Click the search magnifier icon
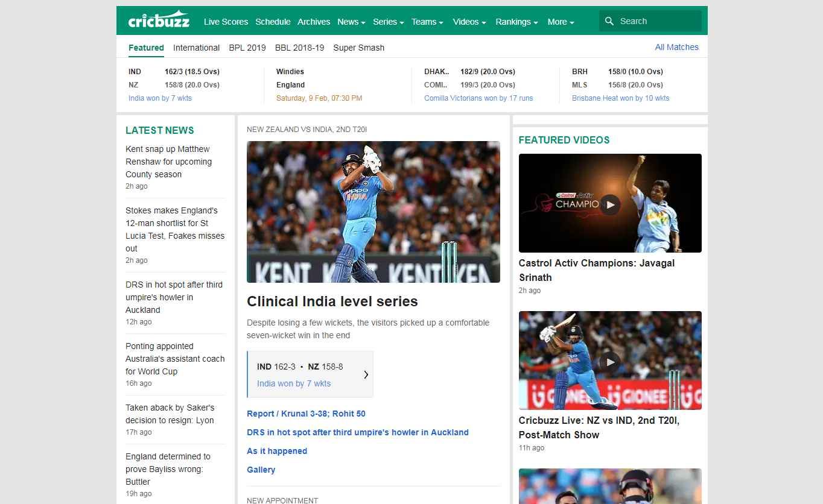The width and height of the screenshot is (823, 504). click(609, 21)
